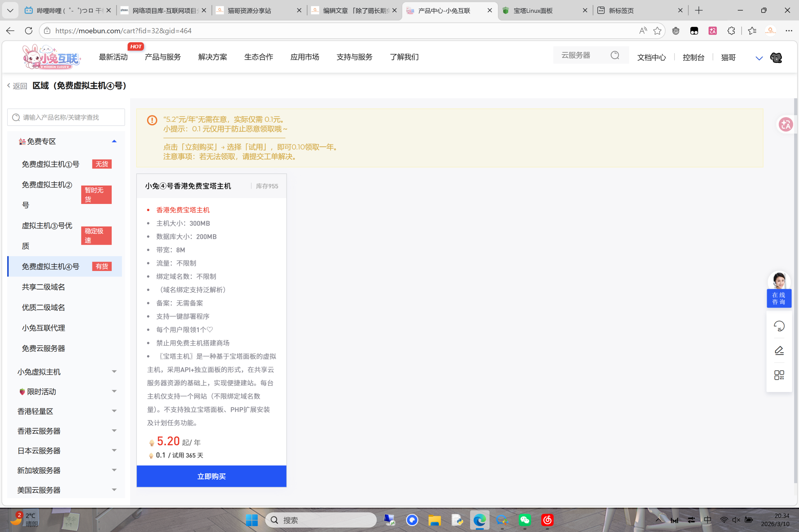Expand the 香港云服务器 category
The width and height of the screenshot is (799, 532).
pyautogui.click(x=114, y=431)
